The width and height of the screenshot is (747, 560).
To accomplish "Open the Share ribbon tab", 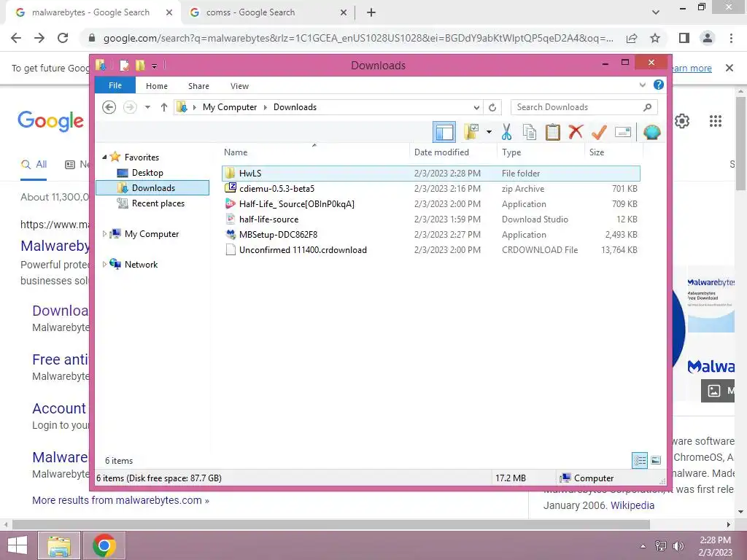I will coord(198,86).
